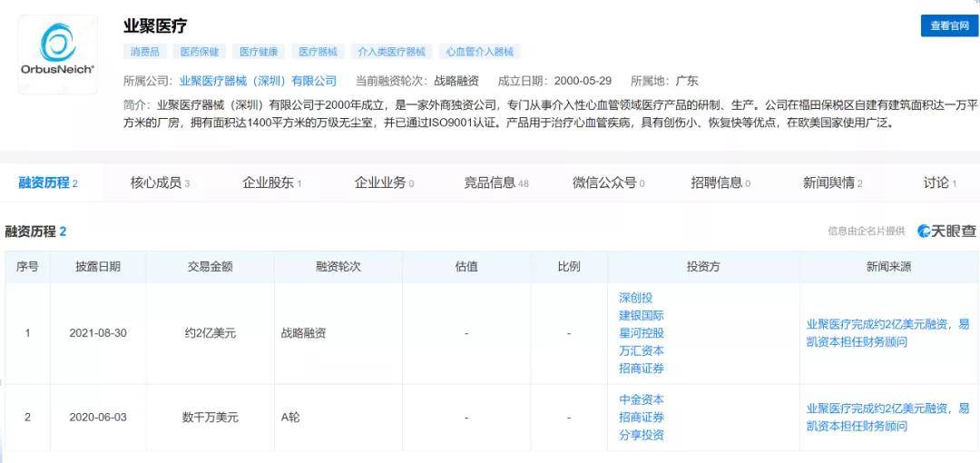Viewport: 980px width, 463px height.
Task: Select the 心血管介入器械 tag
Action: click(480, 52)
